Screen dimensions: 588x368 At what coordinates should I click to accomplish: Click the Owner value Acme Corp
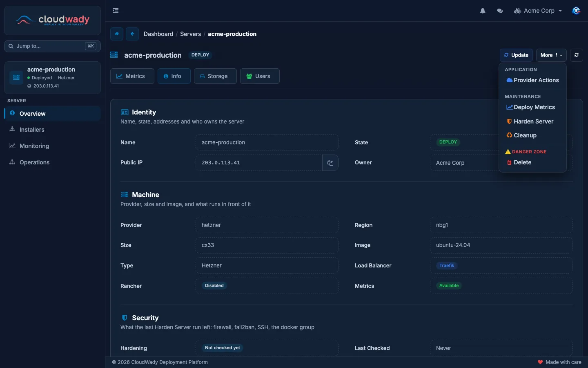450,163
